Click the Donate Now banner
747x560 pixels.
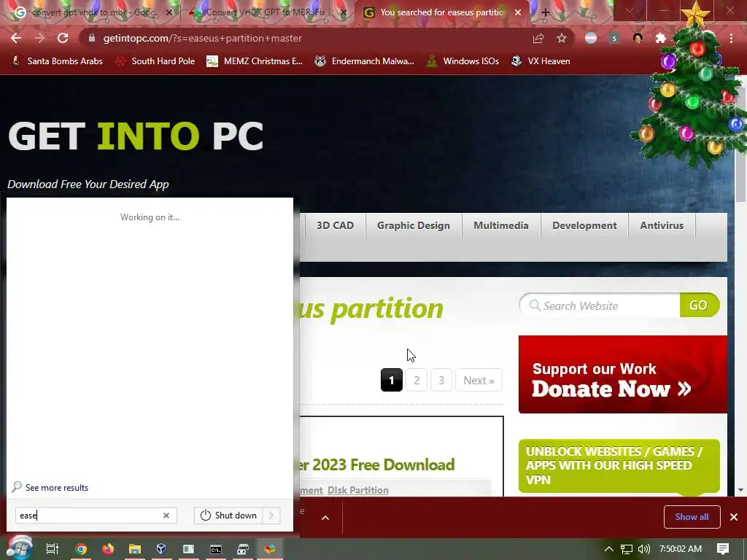tap(623, 375)
